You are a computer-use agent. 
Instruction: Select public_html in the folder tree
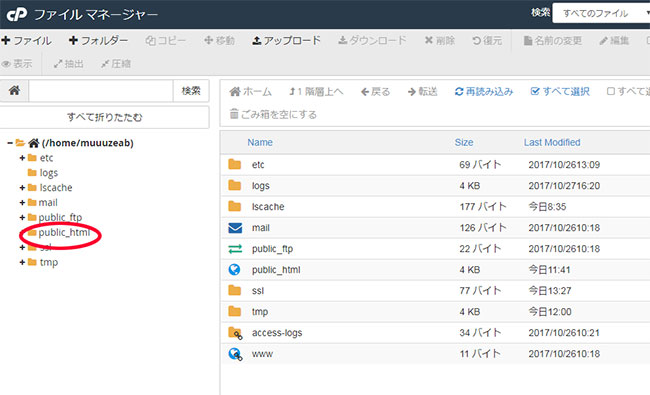[64, 233]
